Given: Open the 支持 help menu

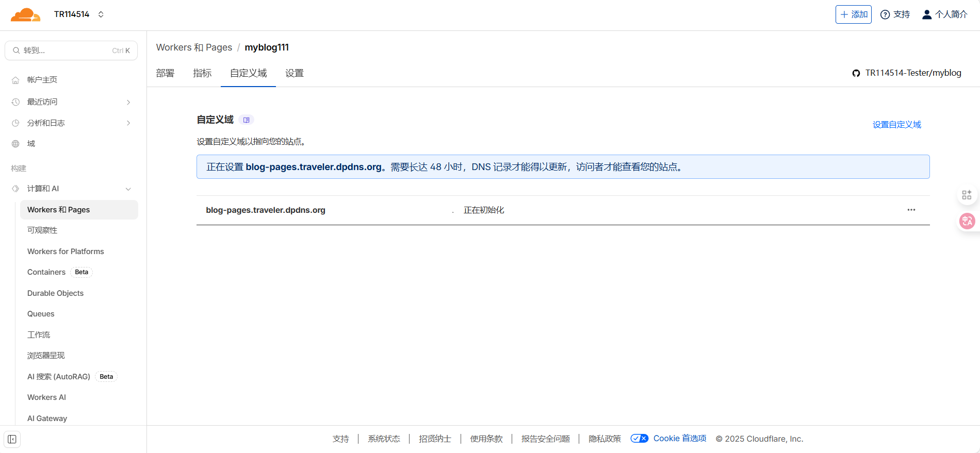Looking at the screenshot, I should tap(895, 14).
